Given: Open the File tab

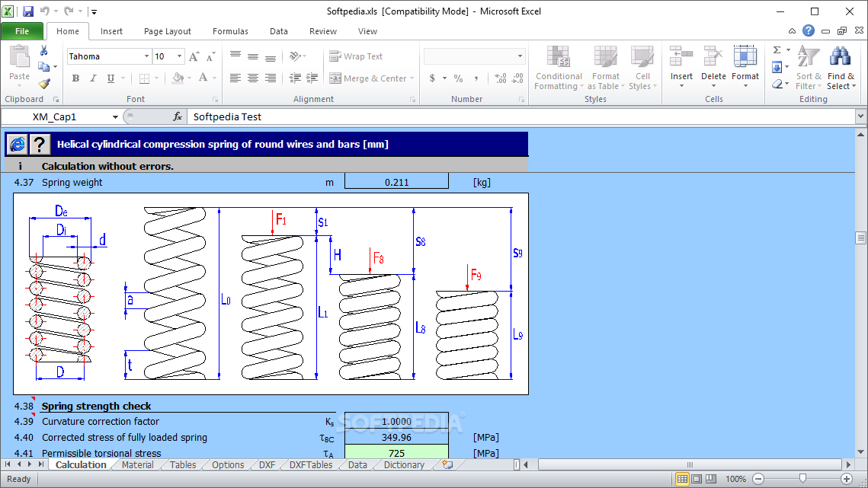Looking at the screenshot, I should pos(22,31).
